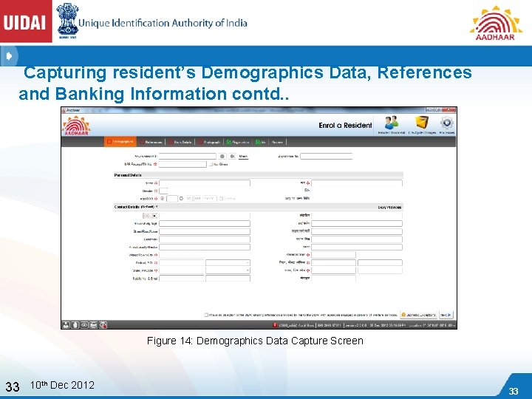Open the Resident Enrolment icon in the header
Image resolution: width=532 pixels, height=399 pixels.
(391, 123)
